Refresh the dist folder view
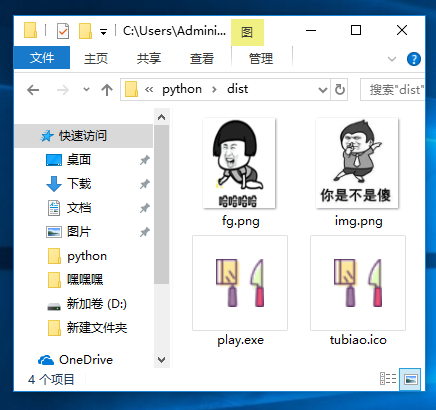The image size is (436, 410). (x=339, y=89)
